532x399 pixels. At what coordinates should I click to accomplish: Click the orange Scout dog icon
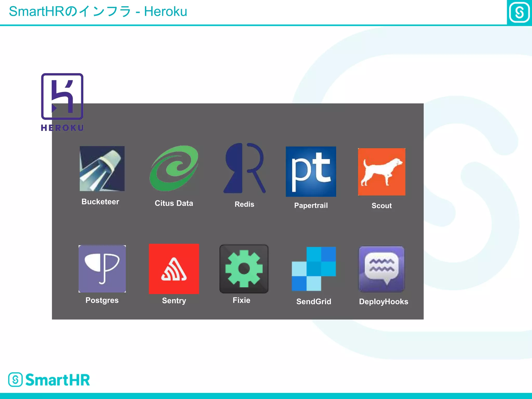tap(381, 172)
